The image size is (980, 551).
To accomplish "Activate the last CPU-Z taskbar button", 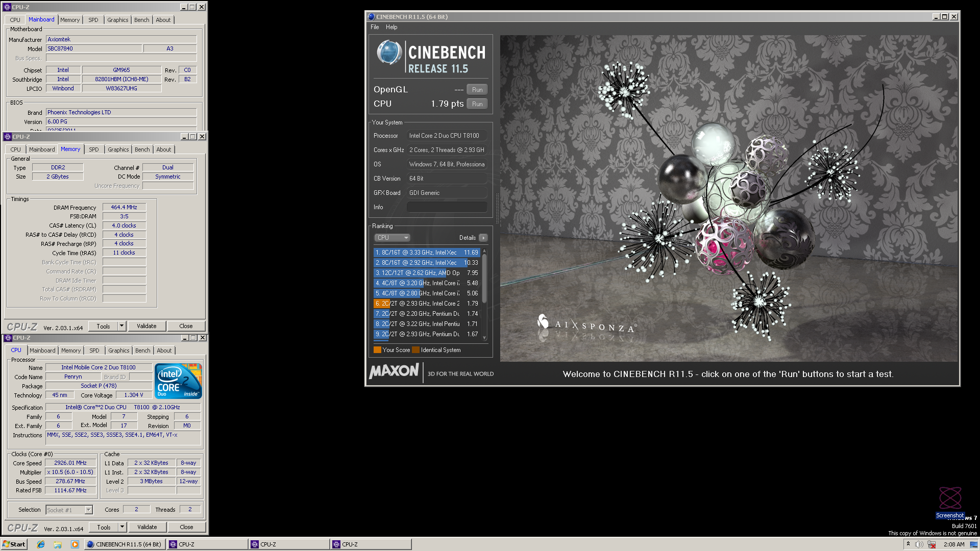I will tap(371, 544).
